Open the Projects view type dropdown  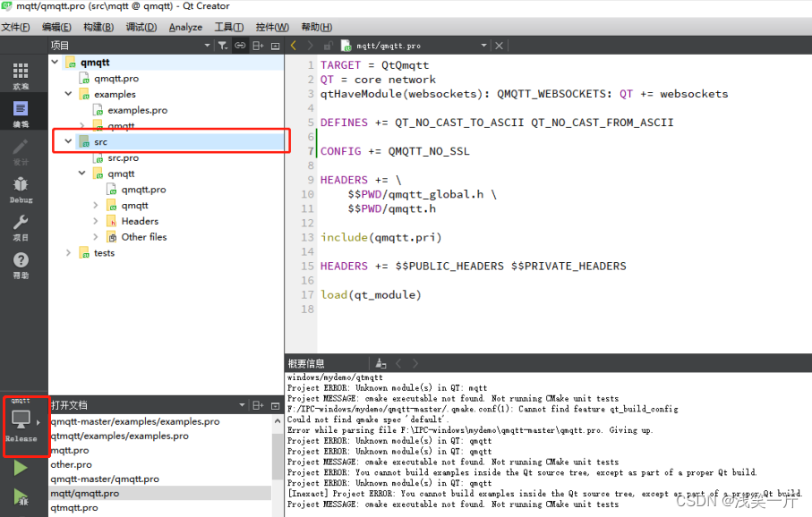[x=207, y=46]
